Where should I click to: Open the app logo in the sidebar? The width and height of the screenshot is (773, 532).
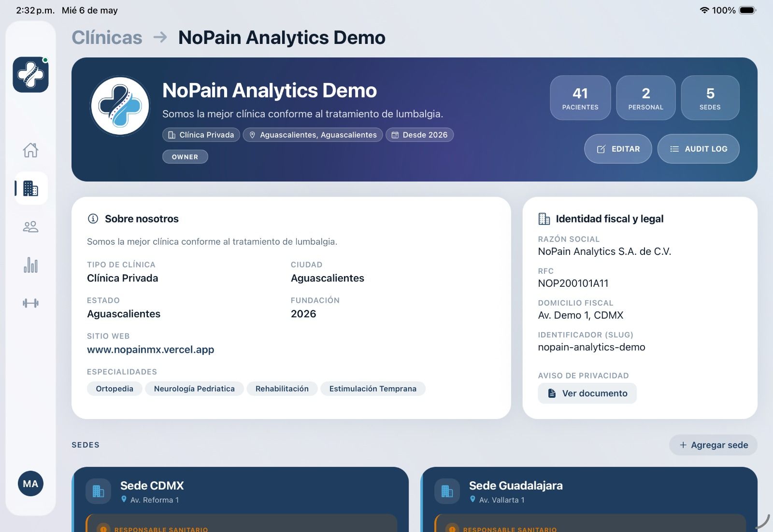(x=30, y=74)
